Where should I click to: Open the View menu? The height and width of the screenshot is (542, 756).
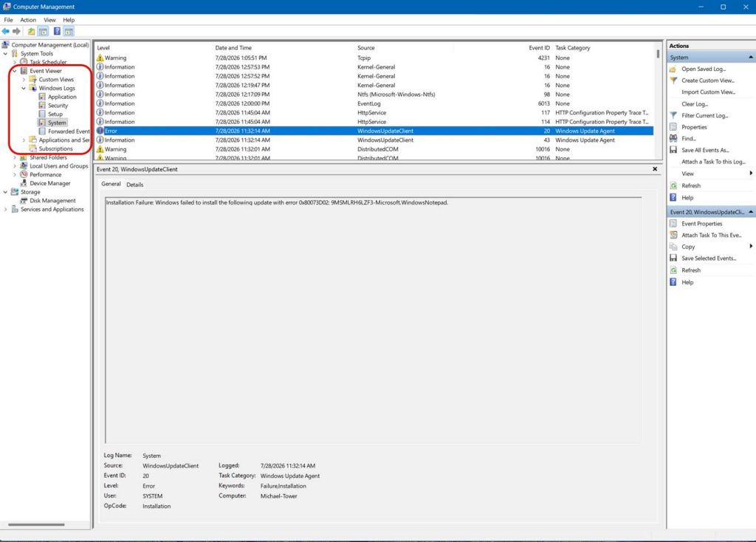pyautogui.click(x=49, y=20)
